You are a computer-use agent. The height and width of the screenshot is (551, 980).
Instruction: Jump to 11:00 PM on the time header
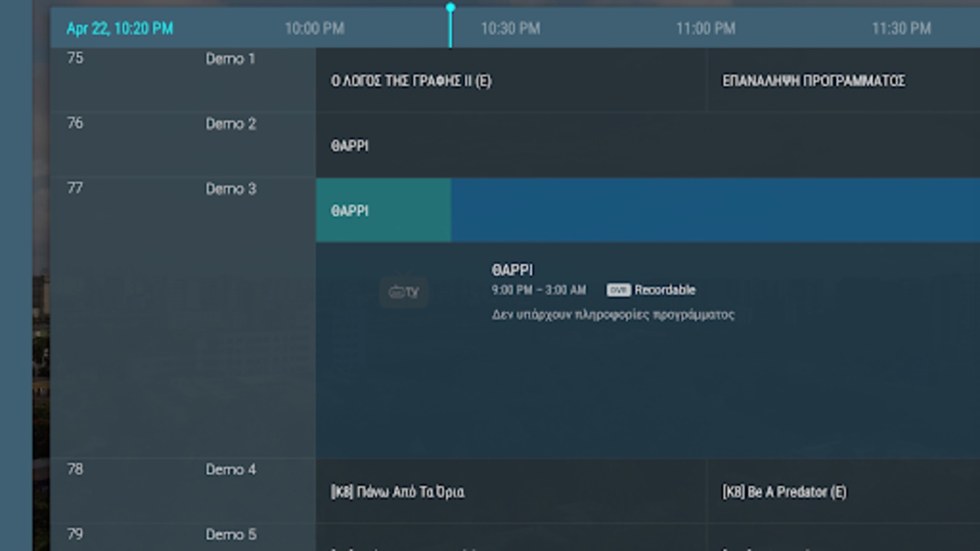[x=706, y=29]
